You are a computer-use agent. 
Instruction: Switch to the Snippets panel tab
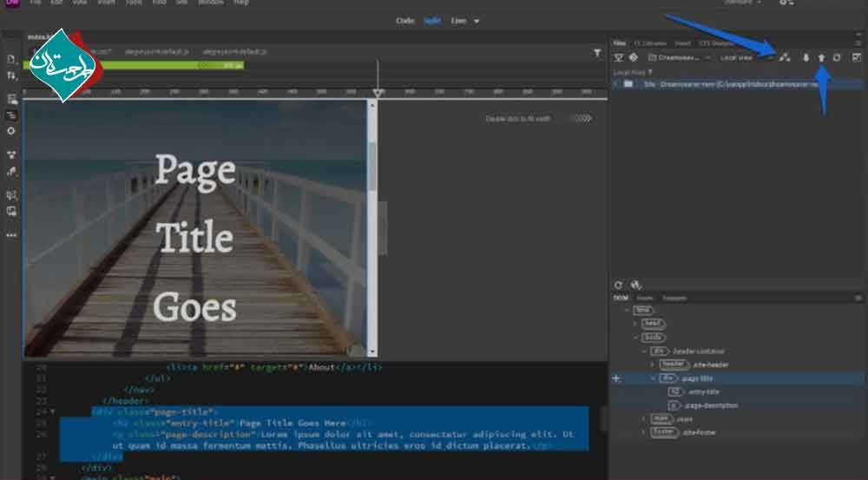pyautogui.click(x=674, y=298)
